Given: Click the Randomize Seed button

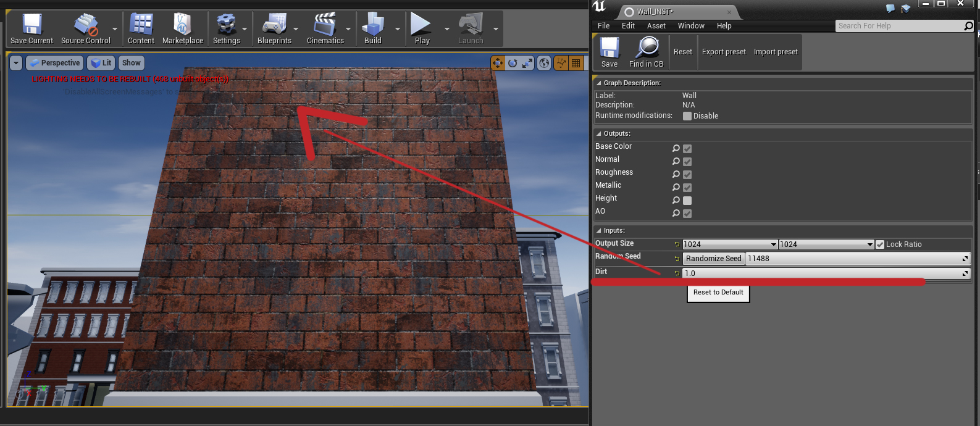Looking at the screenshot, I should pyautogui.click(x=713, y=259).
